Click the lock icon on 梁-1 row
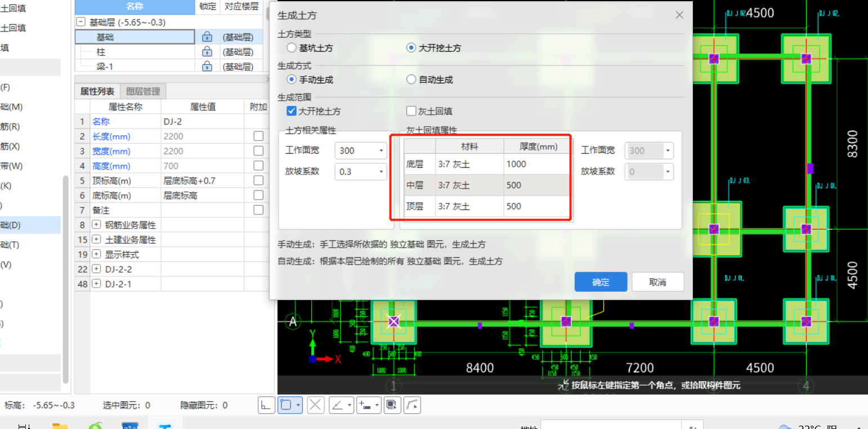This screenshot has width=868, height=429. click(207, 66)
